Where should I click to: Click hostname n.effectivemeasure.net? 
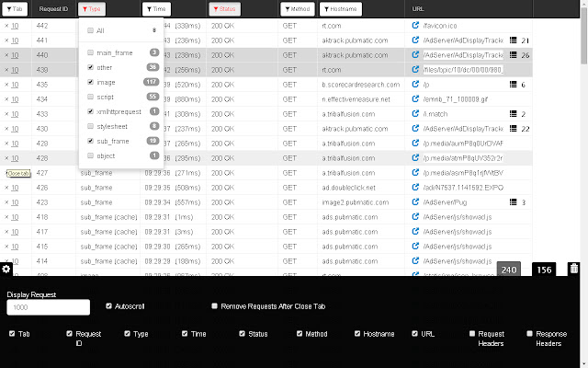(356, 99)
